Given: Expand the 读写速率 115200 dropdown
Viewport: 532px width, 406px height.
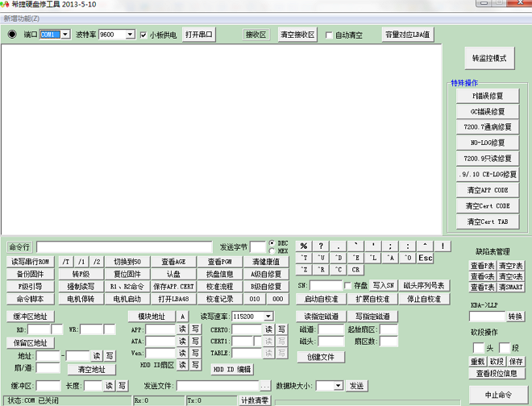Looking at the screenshot, I should [268, 317].
